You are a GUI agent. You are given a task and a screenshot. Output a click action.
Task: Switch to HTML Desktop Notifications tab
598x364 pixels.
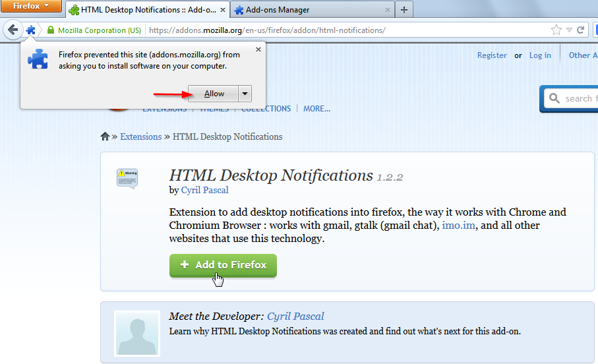148,10
